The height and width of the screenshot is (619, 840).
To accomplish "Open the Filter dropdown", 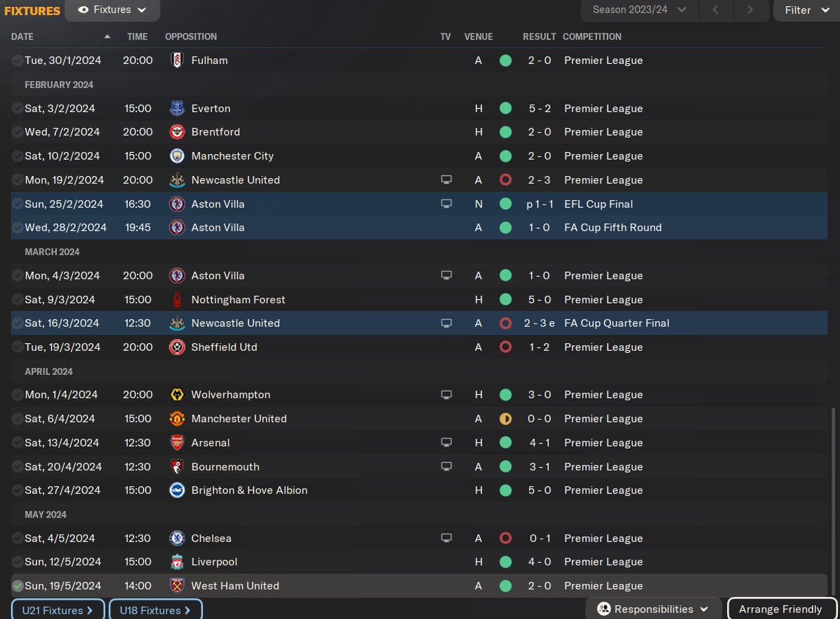I will pos(806,10).
